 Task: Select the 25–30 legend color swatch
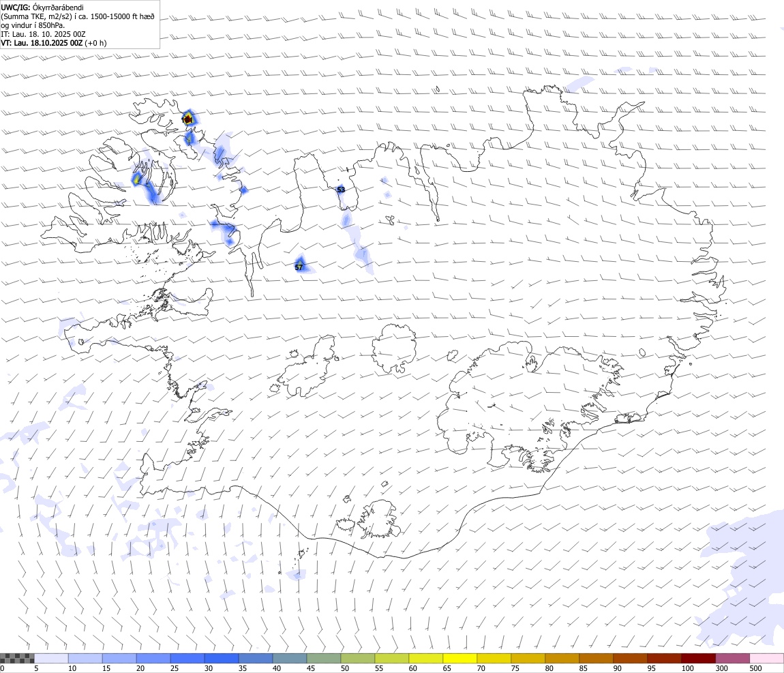pyautogui.click(x=187, y=658)
